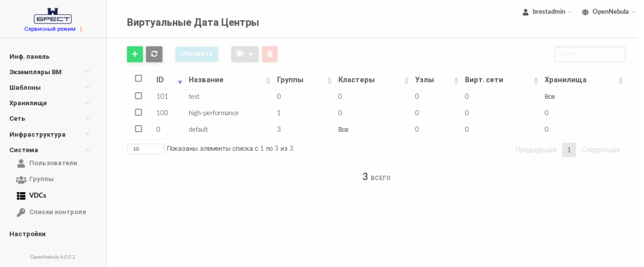Check the box for the test row
This screenshot has width=644, height=267.
(139, 96)
